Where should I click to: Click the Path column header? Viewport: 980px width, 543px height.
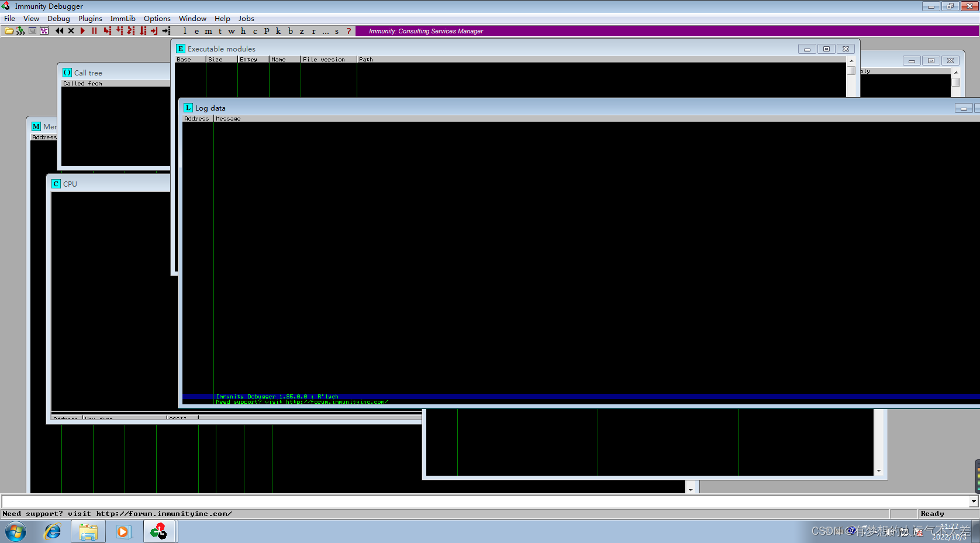pos(601,60)
